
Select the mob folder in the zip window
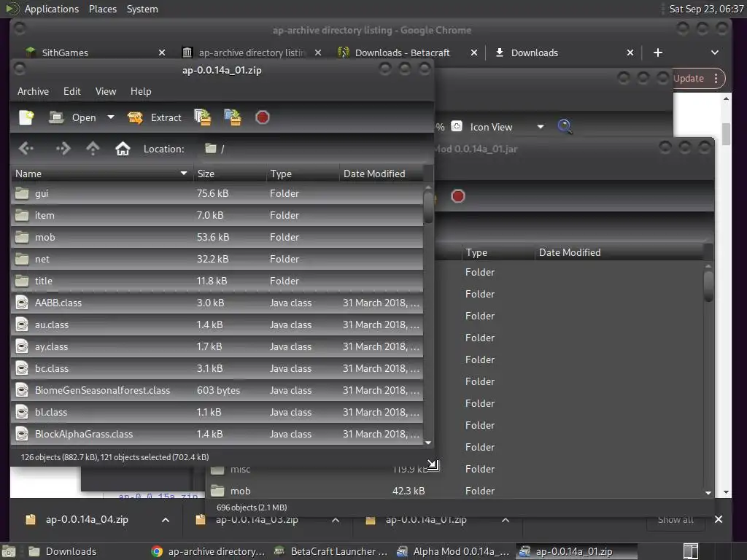click(217, 237)
